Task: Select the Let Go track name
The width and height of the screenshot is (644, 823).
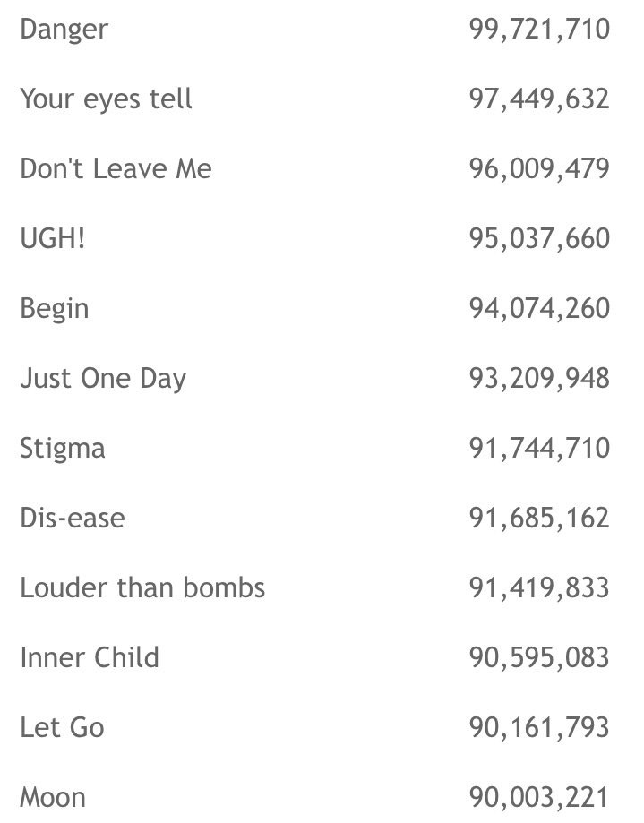Action: [x=62, y=727]
